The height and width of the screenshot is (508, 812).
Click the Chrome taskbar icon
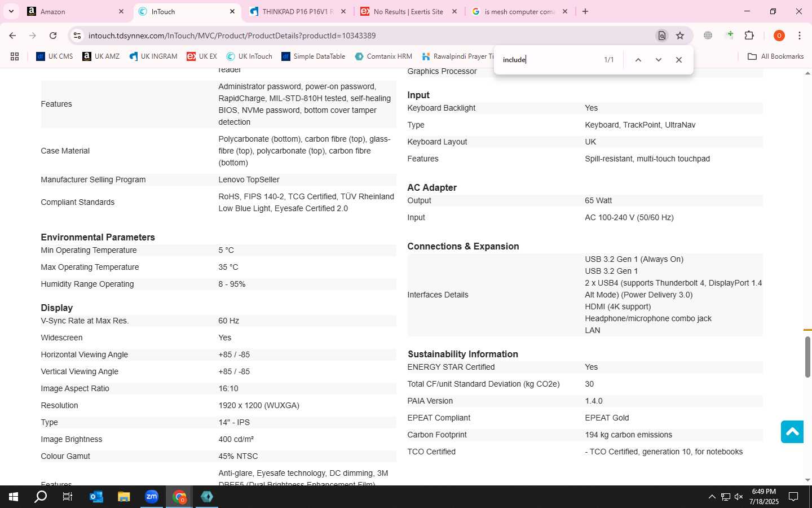179,497
